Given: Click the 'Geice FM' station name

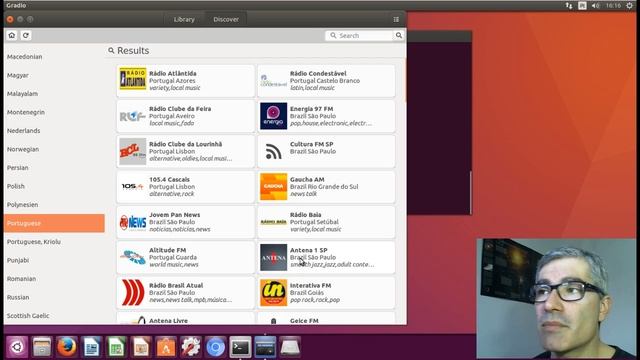Looking at the screenshot, I should pos(304,321).
